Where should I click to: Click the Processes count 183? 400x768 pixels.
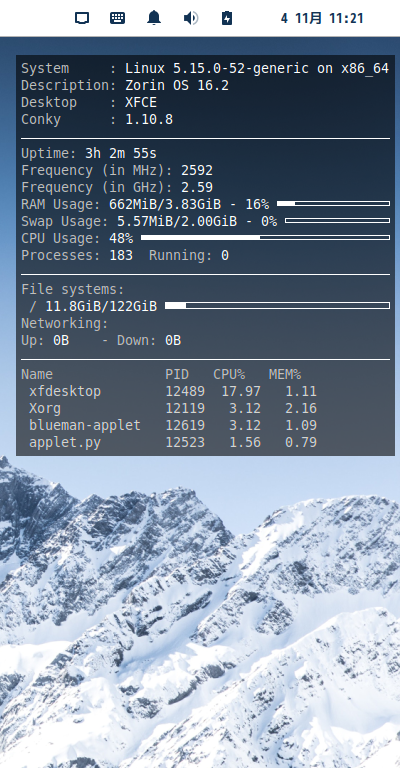(121, 255)
